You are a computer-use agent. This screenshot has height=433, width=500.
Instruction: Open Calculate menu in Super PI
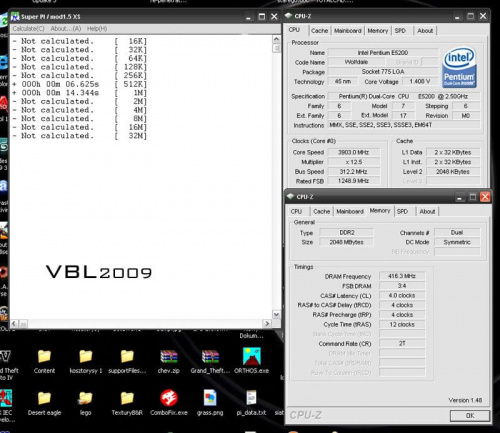coord(29,29)
